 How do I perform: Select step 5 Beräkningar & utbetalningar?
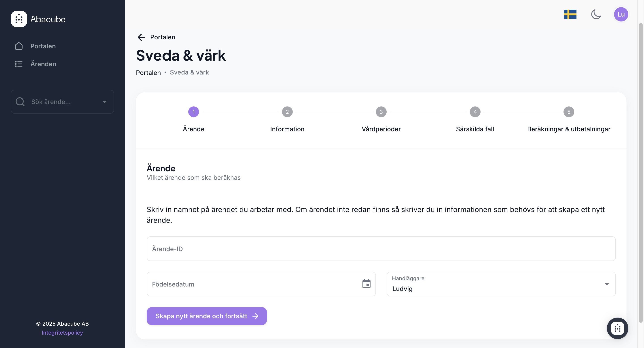coord(568,112)
